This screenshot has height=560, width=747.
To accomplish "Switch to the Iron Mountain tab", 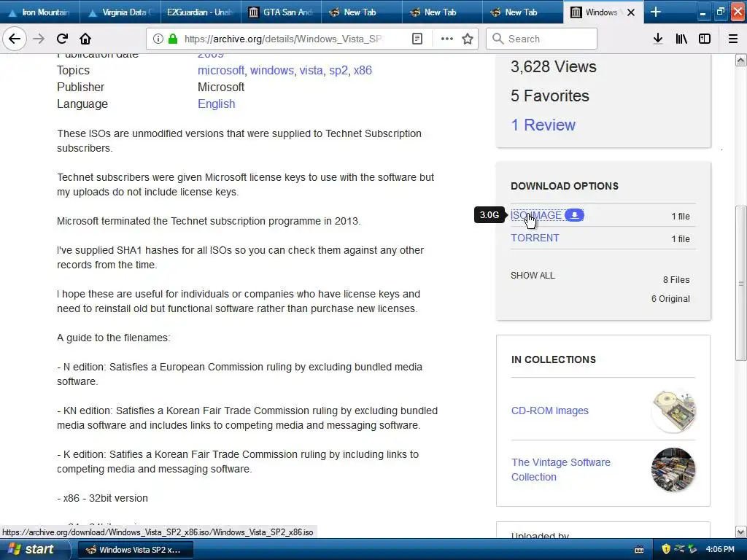I will click(40, 12).
